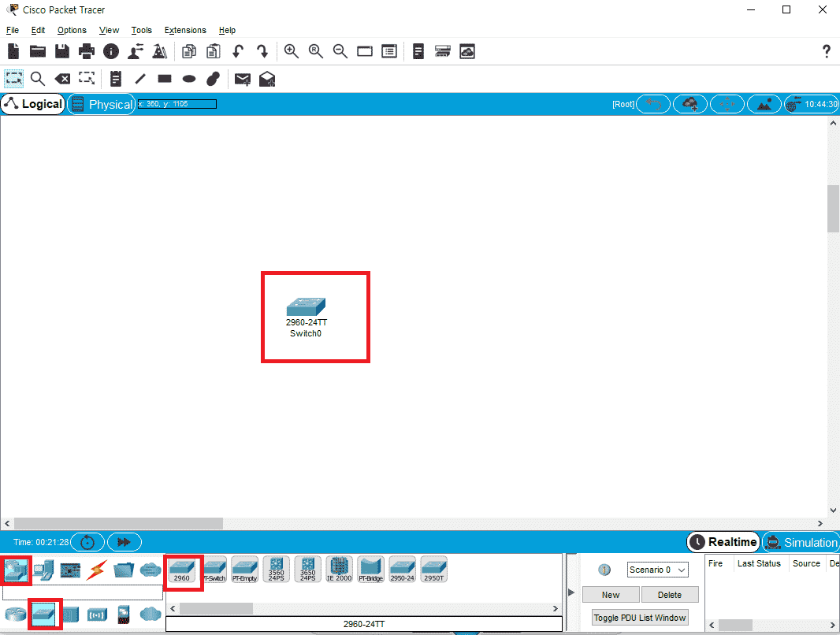The width and height of the screenshot is (840, 635).
Task: Click the New scenario button
Action: click(610, 595)
